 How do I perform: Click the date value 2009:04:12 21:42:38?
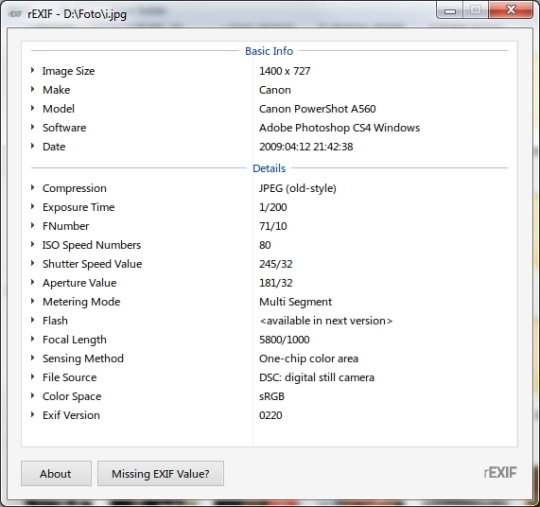[306, 147]
